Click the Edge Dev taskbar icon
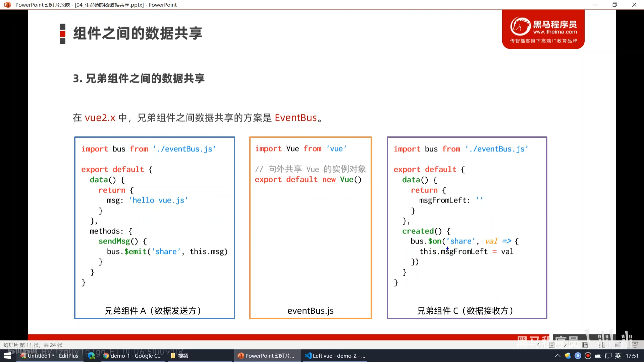This screenshot has width=644, height=362. 91,356
